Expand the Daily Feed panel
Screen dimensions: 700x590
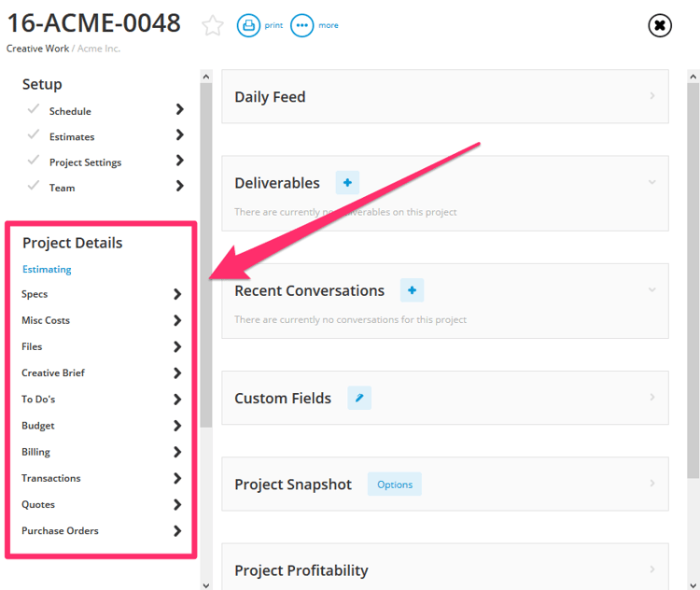(651, 96)
